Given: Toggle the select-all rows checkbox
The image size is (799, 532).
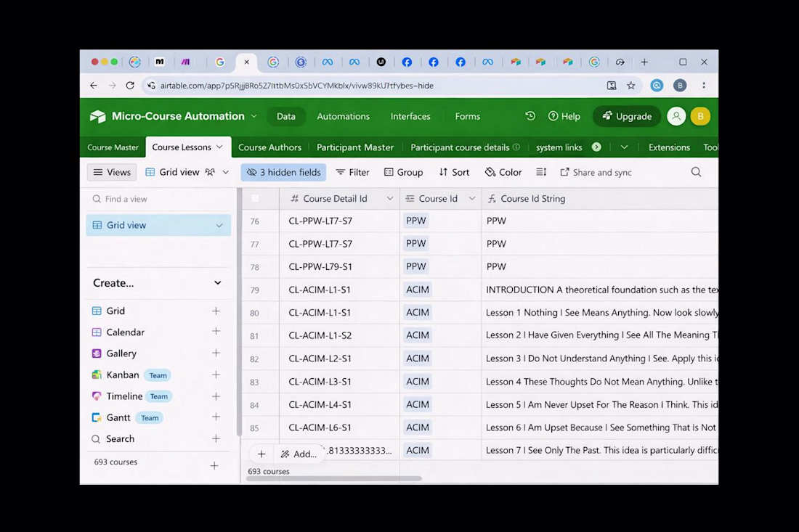Looking at the screenshot, I should point(255,199).
